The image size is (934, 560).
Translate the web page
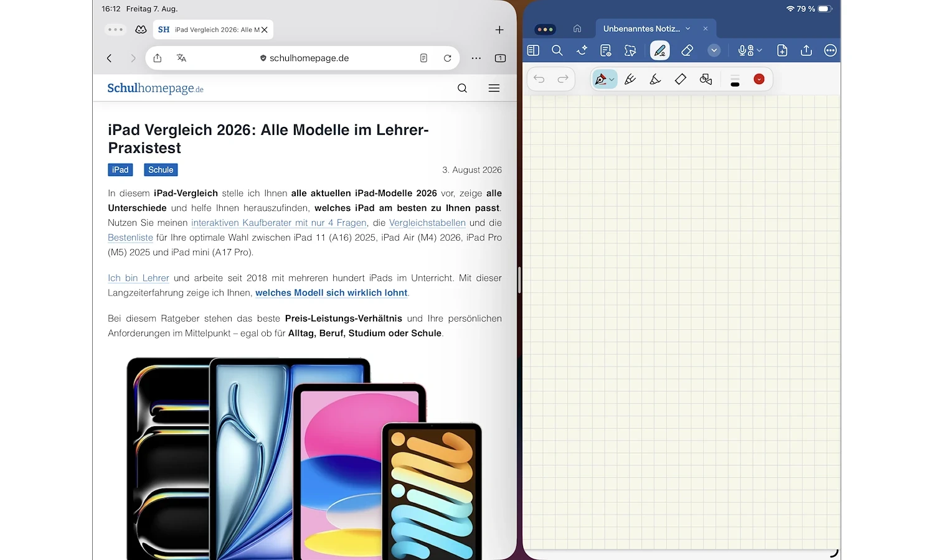pyautogui.click(x=181, y=58)
